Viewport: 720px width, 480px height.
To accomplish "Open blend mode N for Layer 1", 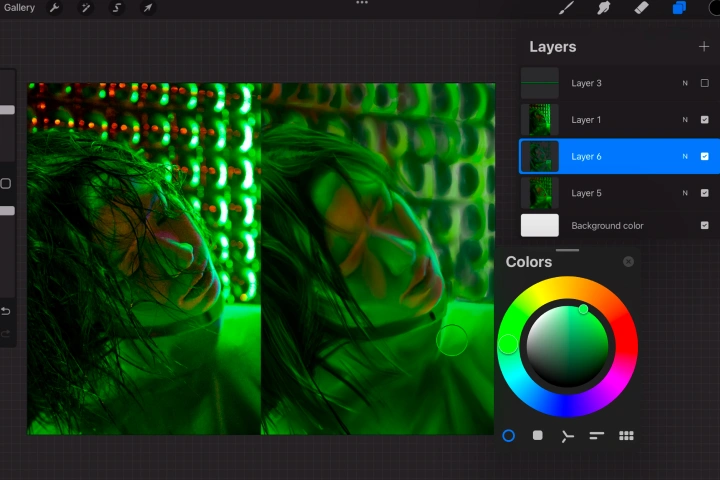I will [685, 120].
